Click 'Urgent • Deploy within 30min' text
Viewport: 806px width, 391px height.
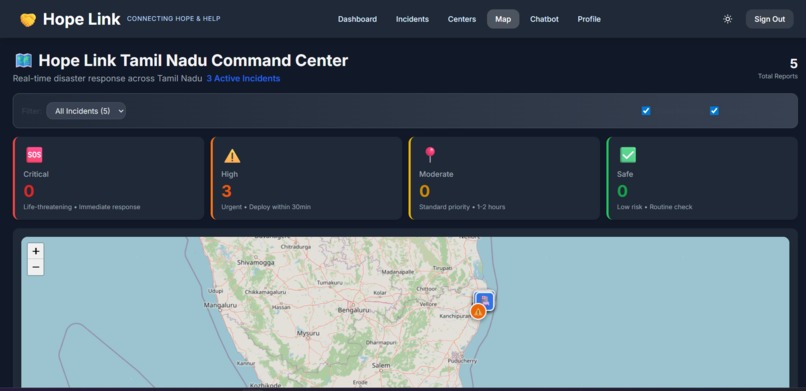(x=266, y=207)
